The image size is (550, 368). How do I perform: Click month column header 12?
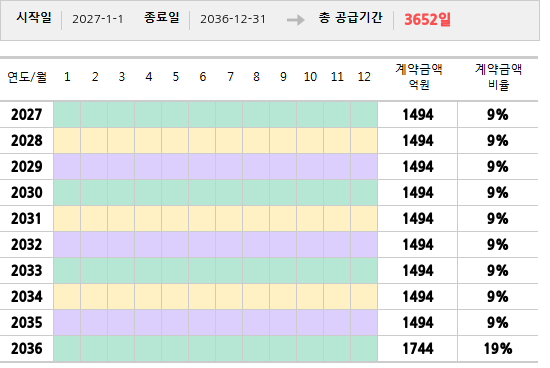coord(364,77)
